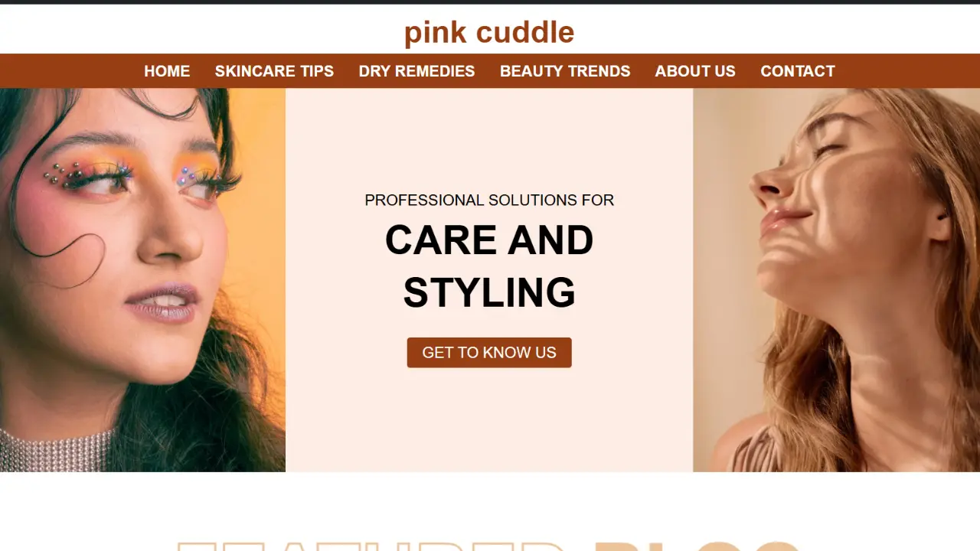The width and height of the screenshot is (980, 551).
Task: Click the empty pink hero panel background above the subtitle
Action: pyautogui.click(x=489, y=138)
